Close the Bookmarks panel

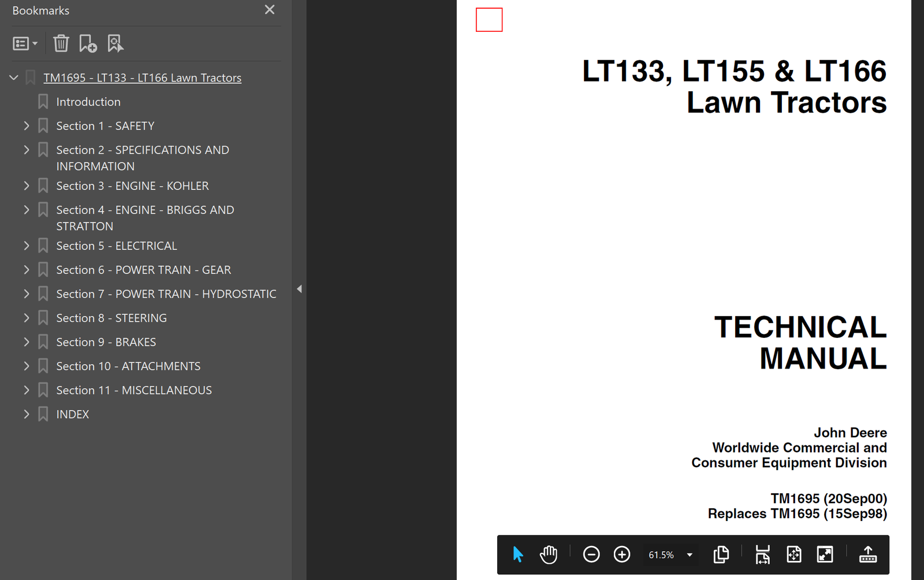pos(270,10)
